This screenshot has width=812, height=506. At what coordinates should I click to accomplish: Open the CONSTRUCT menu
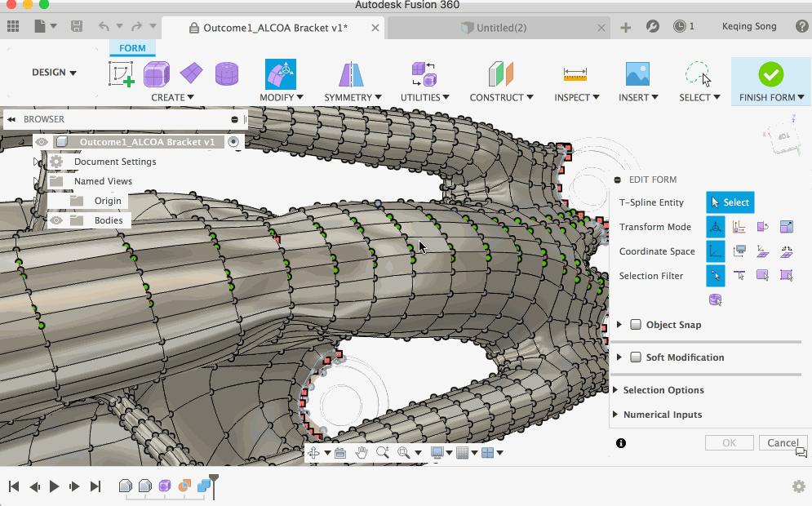click(501, 97)
